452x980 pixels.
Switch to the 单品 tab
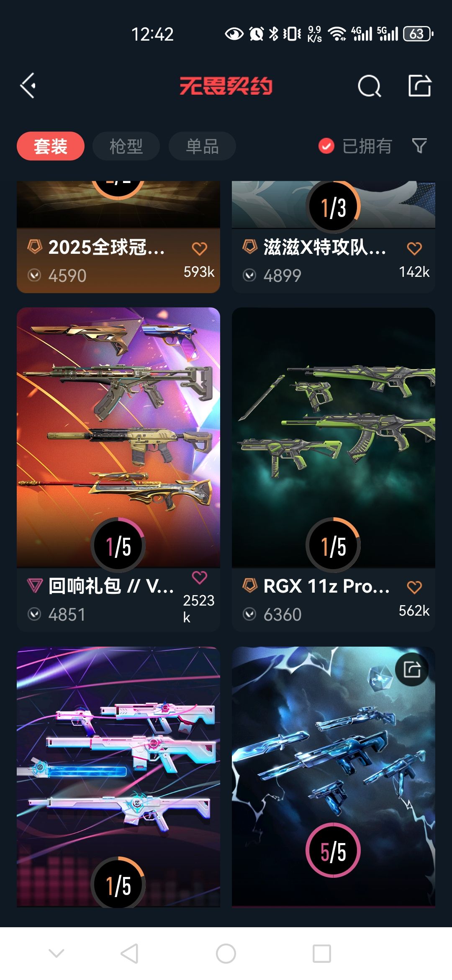pyautogui.click(x=202, y=146)
